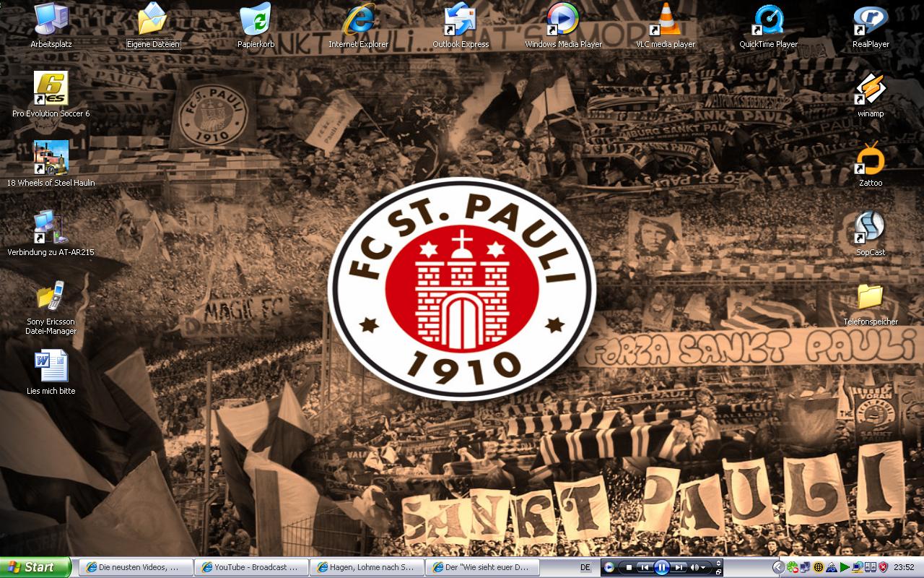The height and width of the screenshot is (578, 924).
Task: Toggle the media toolbar's up/down info arrows
Action: (718, 563)
